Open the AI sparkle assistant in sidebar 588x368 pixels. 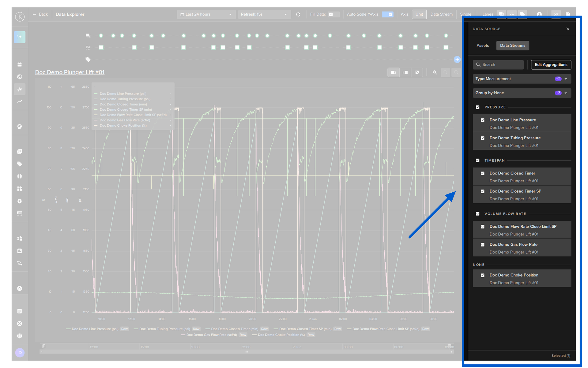(x=20, y=37)
